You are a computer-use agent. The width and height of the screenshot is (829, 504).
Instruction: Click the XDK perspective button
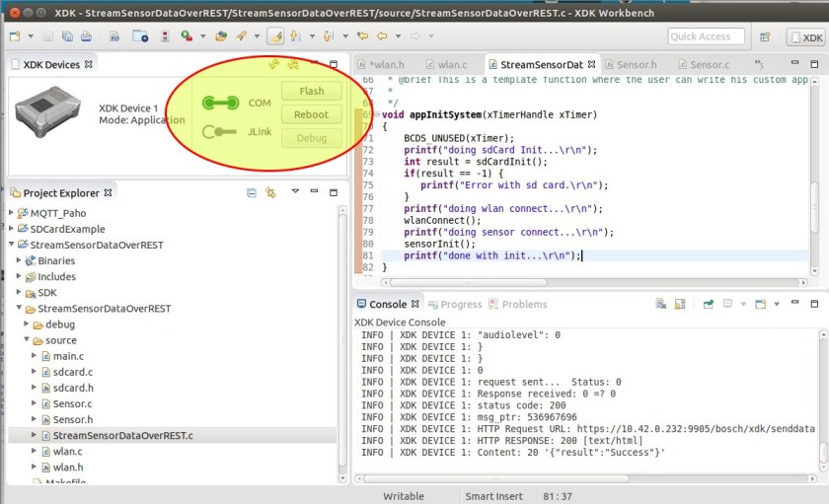(x=805, y=37)
